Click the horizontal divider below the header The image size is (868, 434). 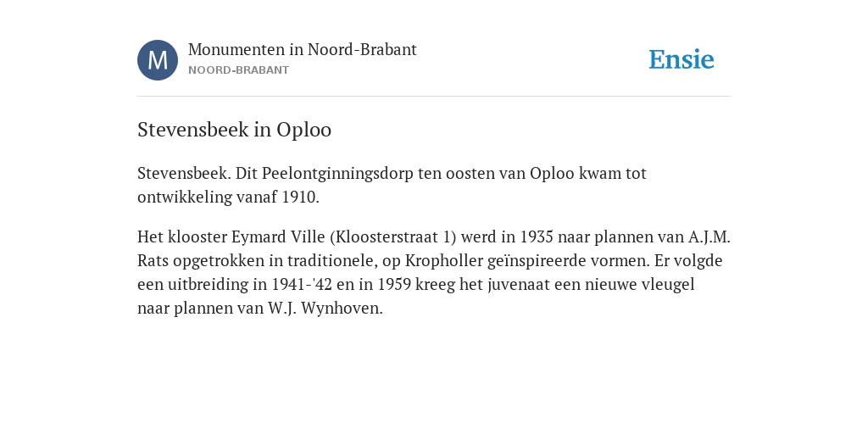point(434,97)
